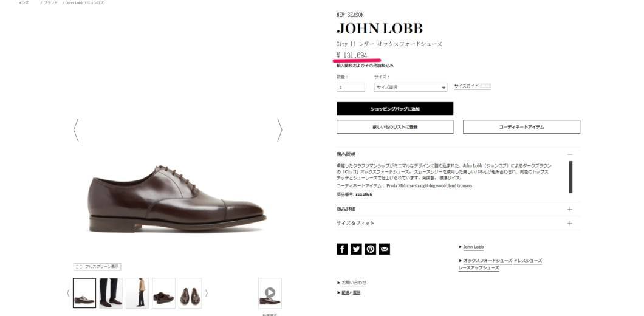Viewport: 644px width, 316px height.
Task: Expand the 商品詳細 section
Action: tap(458, 209)
